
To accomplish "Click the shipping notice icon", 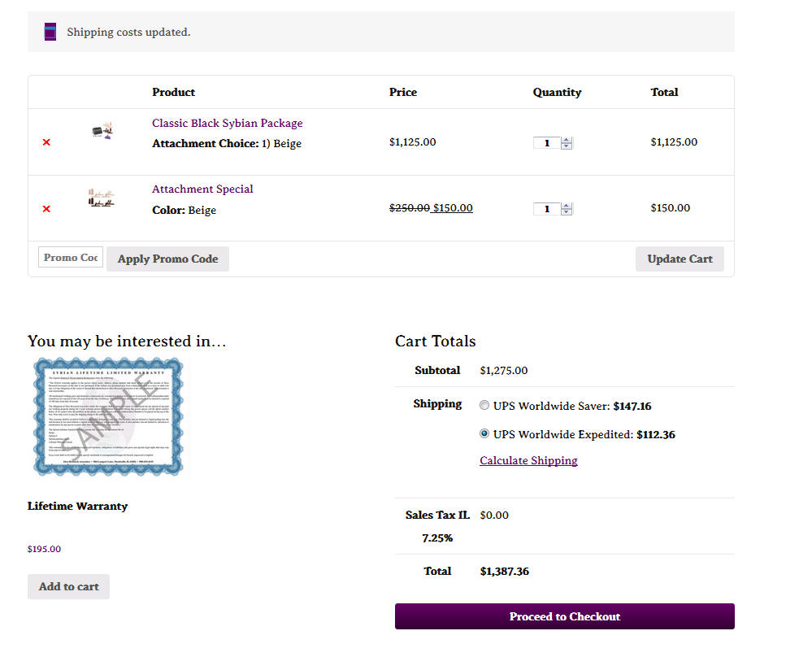I will click(50, 32).
